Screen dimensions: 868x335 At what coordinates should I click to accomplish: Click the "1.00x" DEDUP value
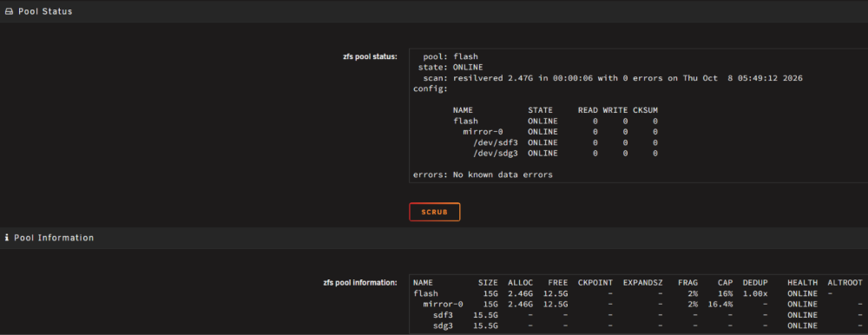pos(756,293)
